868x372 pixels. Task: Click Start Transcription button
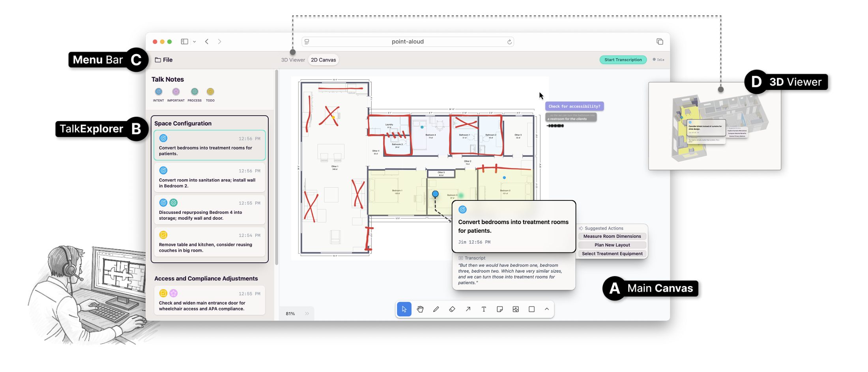[623, 60]
